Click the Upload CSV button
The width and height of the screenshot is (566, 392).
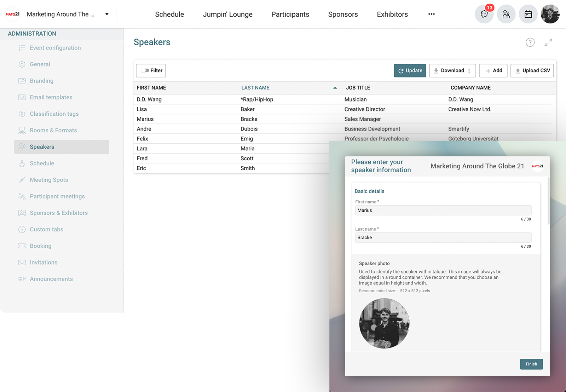[532, 70]
